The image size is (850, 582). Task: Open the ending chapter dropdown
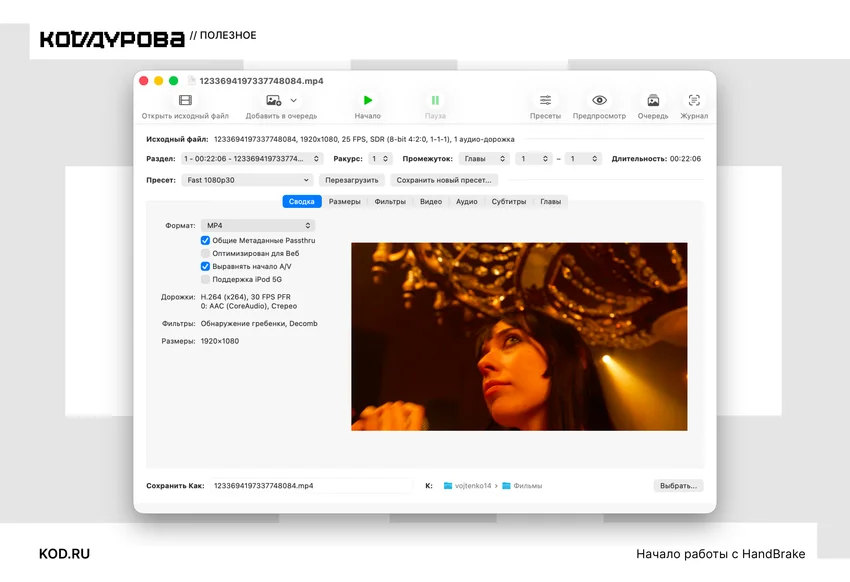583,159
